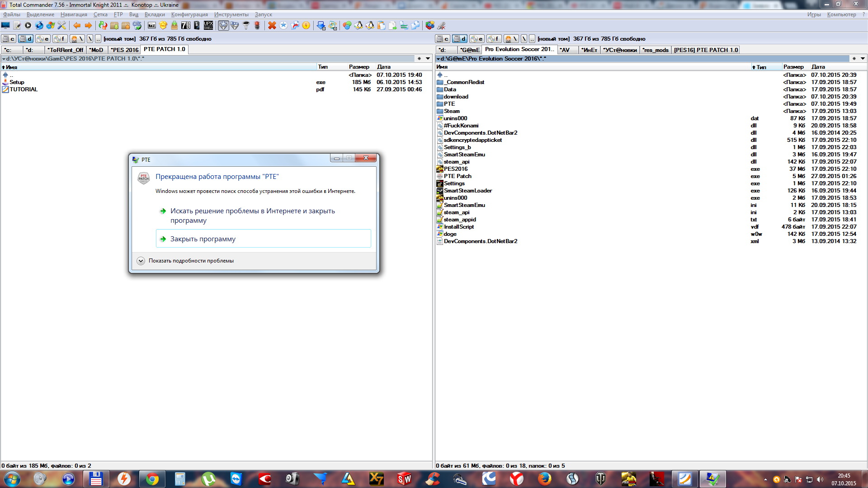
Task: Click the green refresh arrows toolbar icon
Action: pyautogui.click(x=103, y=26)
